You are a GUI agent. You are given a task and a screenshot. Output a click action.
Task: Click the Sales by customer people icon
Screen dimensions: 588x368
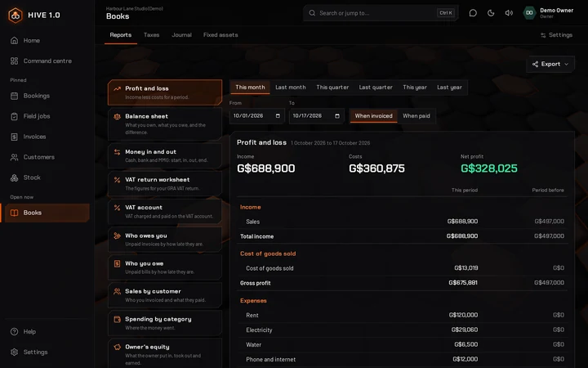point(117,291)
